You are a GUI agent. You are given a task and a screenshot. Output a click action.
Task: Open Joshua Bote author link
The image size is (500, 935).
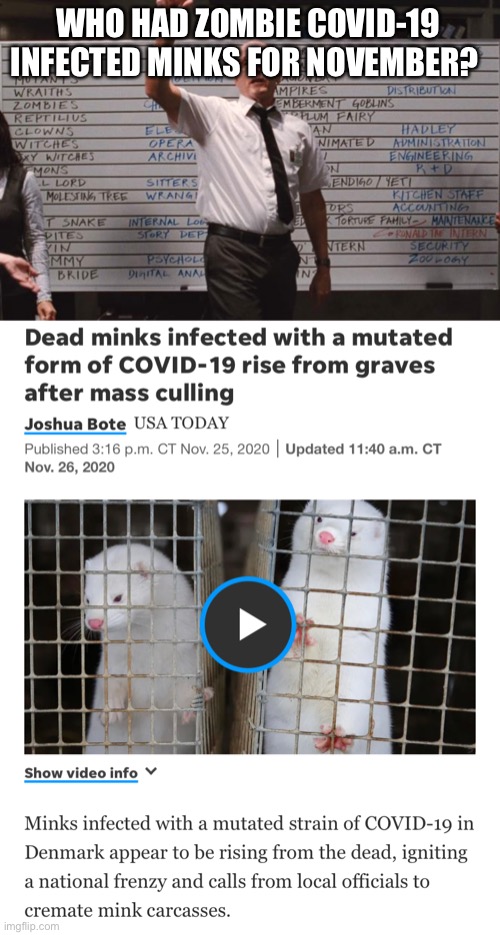pos(75,425)
